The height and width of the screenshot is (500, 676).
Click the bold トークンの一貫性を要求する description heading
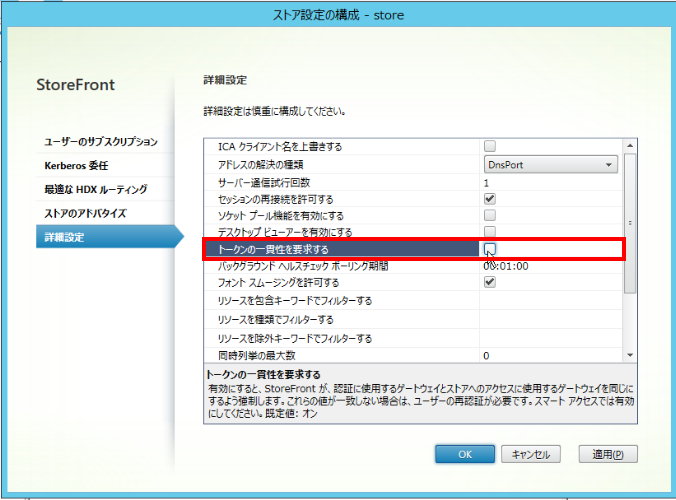(263, 374)
